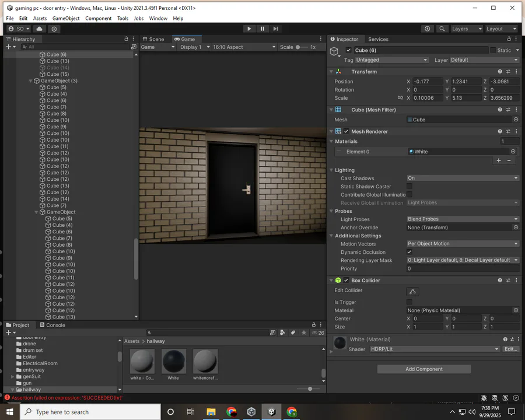525x420 pixels.
Task: Collapse the GameObject (3) tree node
Action: (31, 80)
